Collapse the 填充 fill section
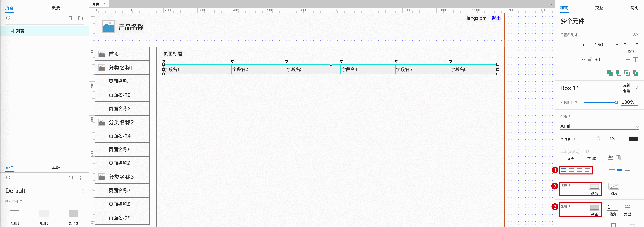The width and height of the screenshot is (644, 227). click(565, 185)
